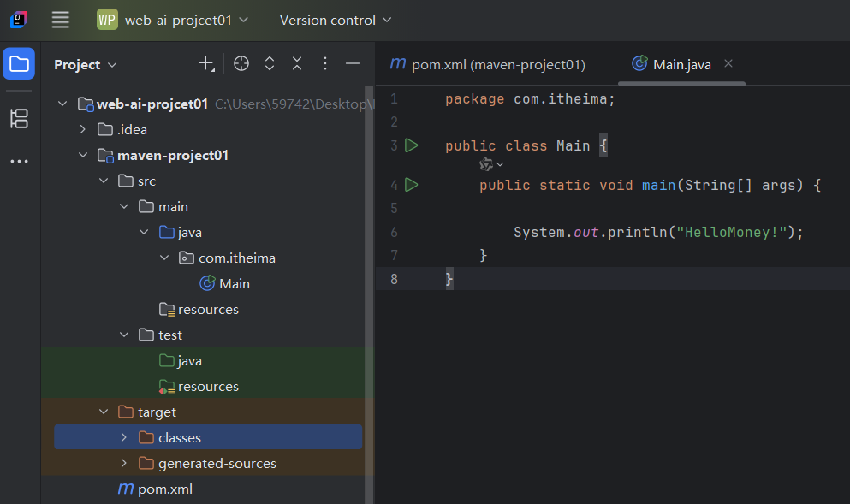This screenshot has width=850, height=504.
Task: Collapse the target folder
Action: coord(104,412)
